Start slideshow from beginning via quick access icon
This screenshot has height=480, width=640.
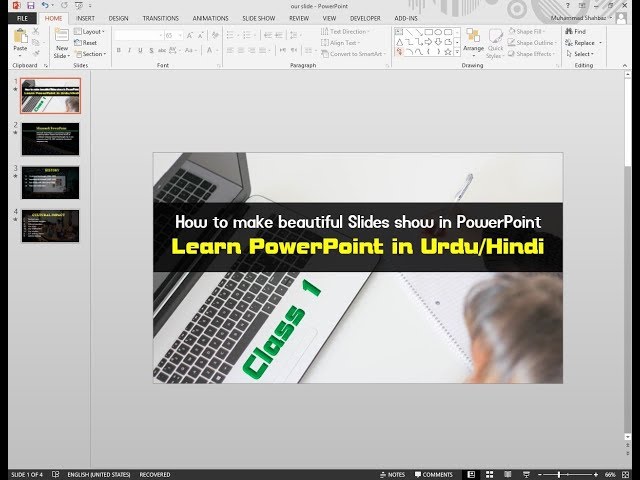click(79, 6)
